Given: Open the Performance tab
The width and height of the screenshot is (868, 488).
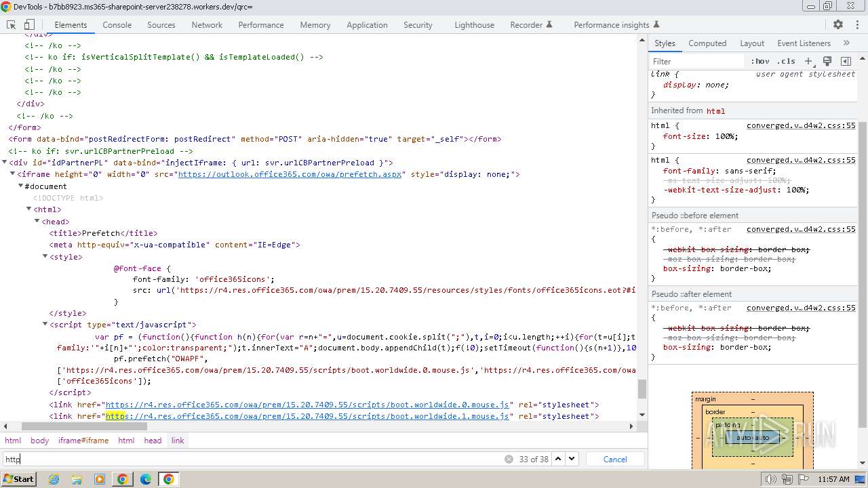Looking at the screenshot, I should pos(261,24).
